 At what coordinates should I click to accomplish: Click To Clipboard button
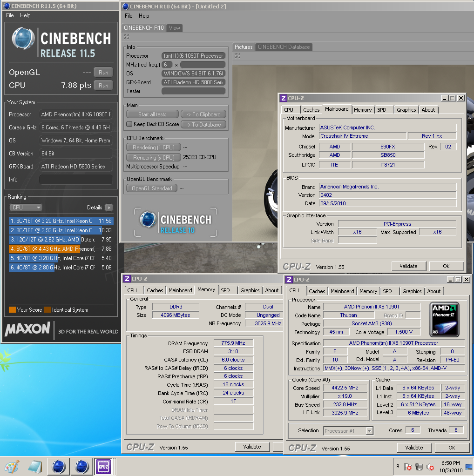tap(203, 114)
